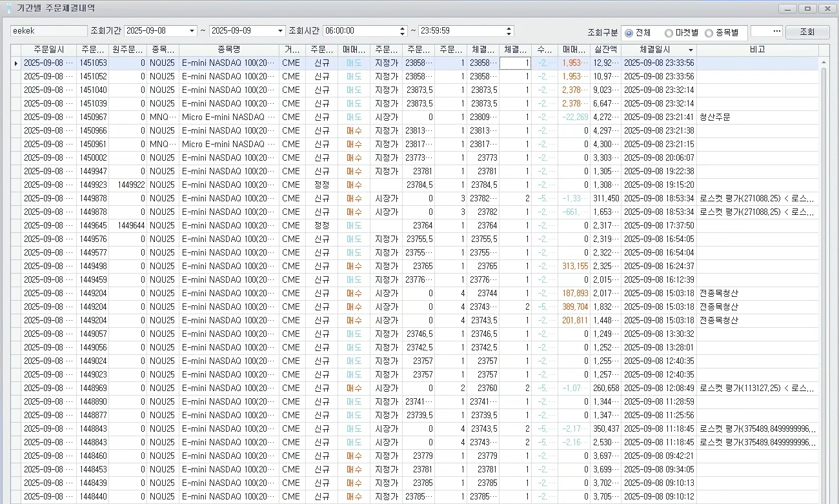Open the ellipsis lookup button beside 종목별
Viewport: 839px width, 504px height.
pos(776,31)
